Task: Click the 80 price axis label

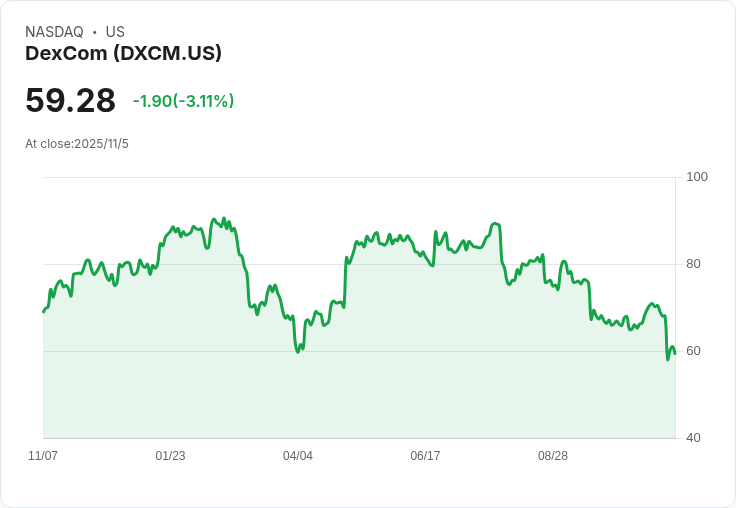Action: (693, 264)
